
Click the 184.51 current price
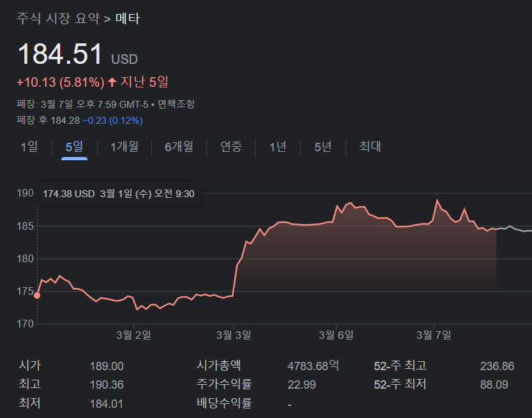point(60,54)
